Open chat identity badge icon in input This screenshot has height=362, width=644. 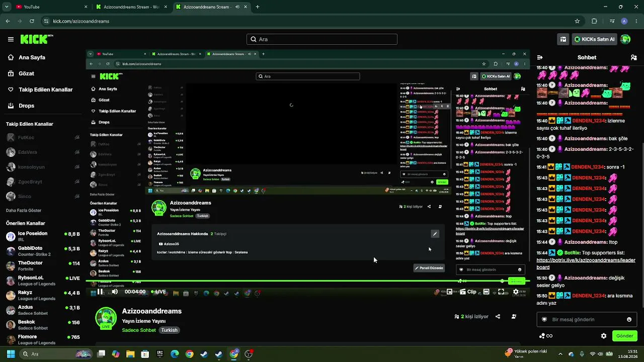coord(544,319)
